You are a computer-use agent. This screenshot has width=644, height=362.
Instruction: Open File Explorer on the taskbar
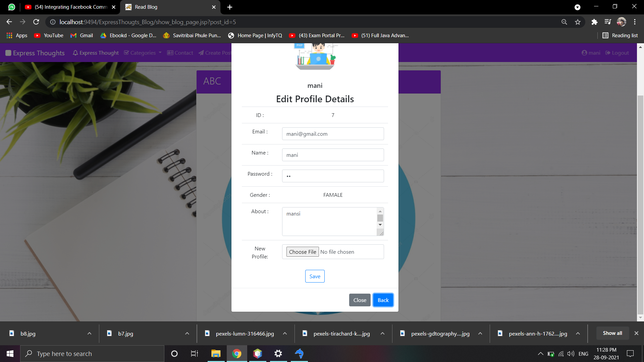[x=216, y=354]
